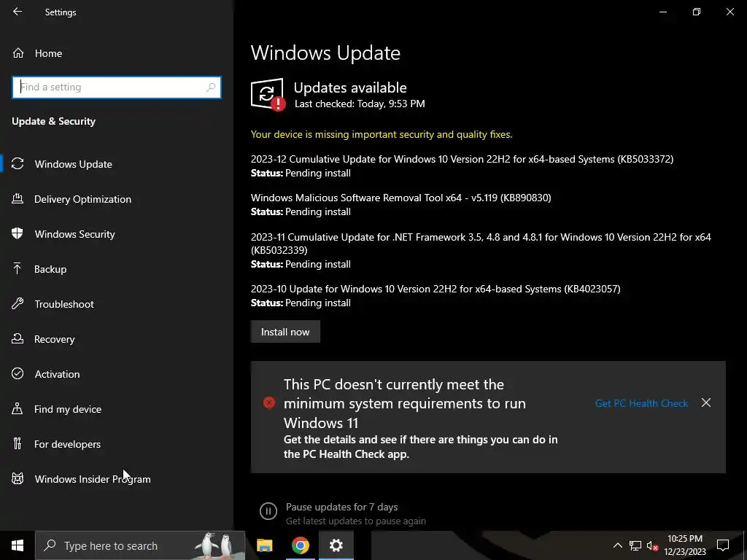Click the Recovery icon in sidebar
The image size is (747, 560).
tap(18, 338)
